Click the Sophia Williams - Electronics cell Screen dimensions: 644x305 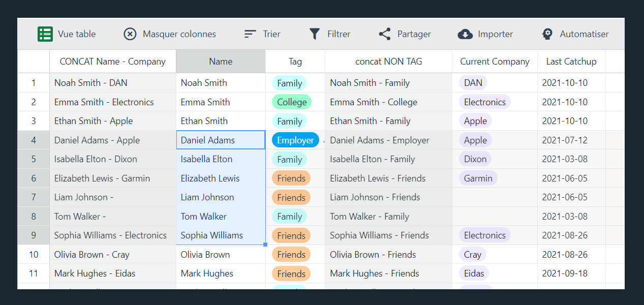pyautogui.click(x=113, y=235)
